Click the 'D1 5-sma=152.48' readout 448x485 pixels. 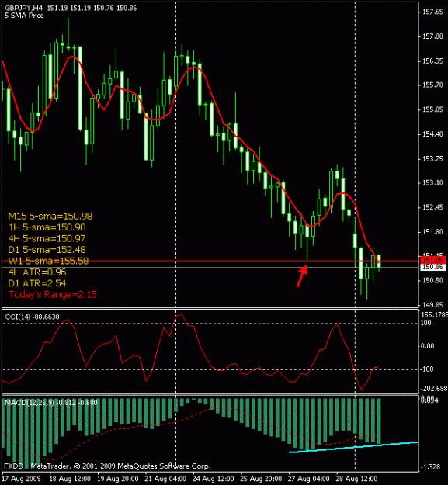pyautogui.click(x=47, y=250)
